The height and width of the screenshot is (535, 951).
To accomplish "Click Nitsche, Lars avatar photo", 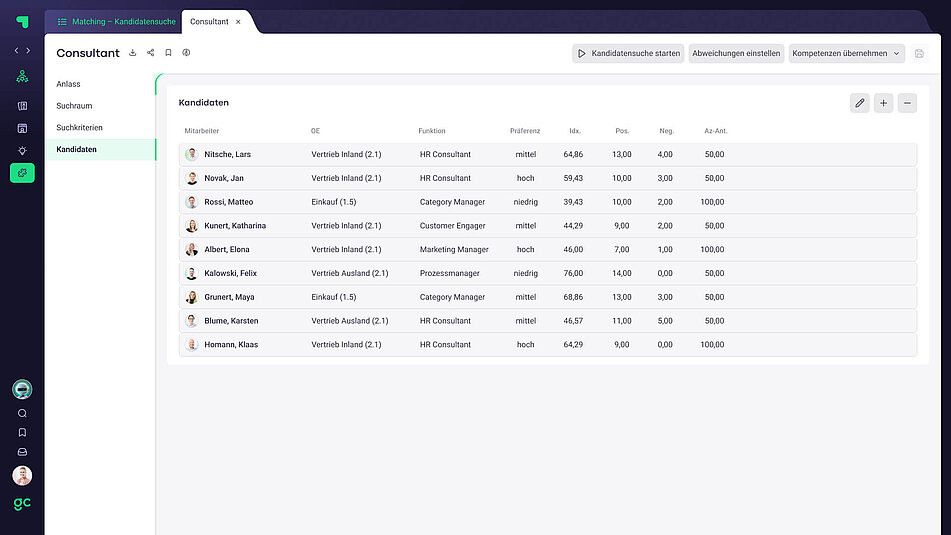I will click(x=192, y=155).
